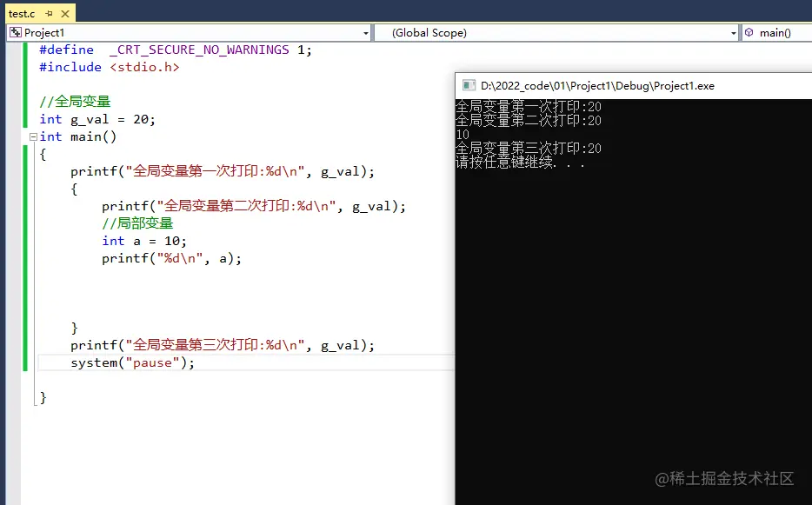Click the //全局变量 comment
The image size is (812, 505).
click(75, 102)
